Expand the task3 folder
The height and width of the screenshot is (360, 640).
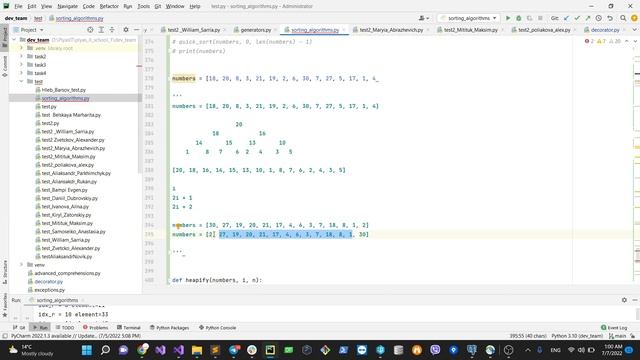(x=21, y=65)
